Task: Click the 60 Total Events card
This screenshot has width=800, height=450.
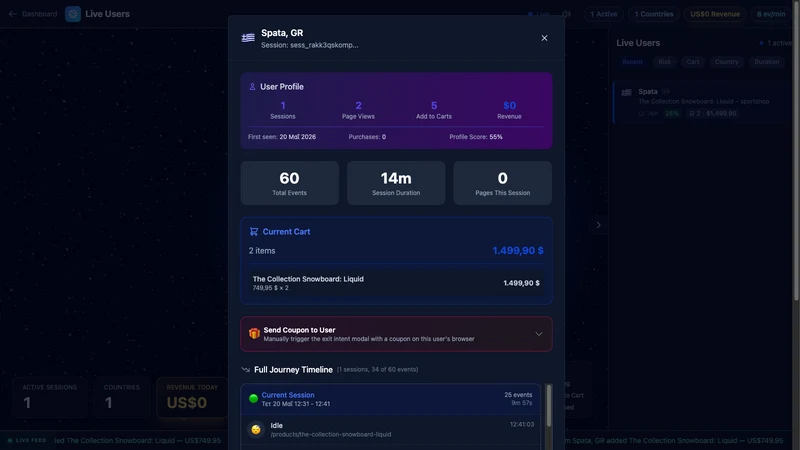Action: point(289,183)
